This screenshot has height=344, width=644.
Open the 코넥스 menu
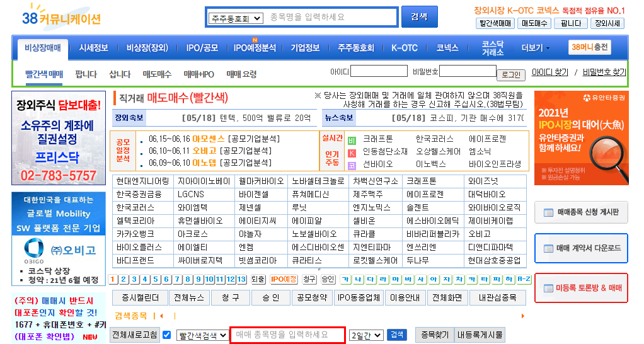447,48
